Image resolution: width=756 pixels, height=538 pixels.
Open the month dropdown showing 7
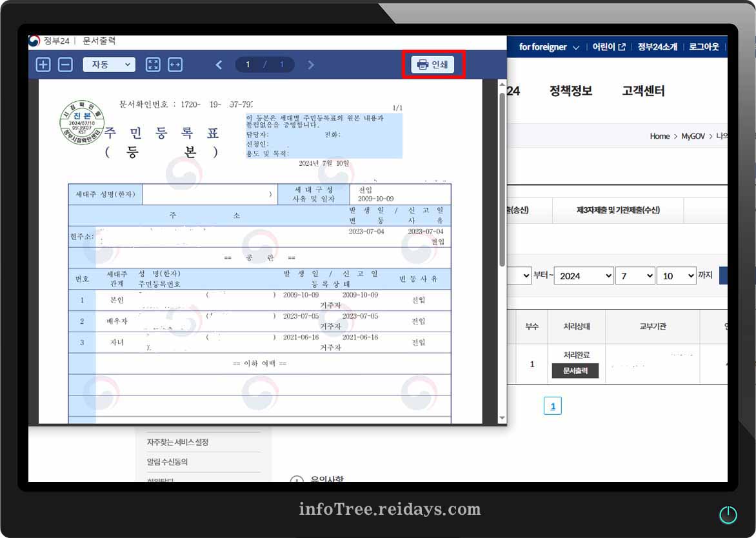tap(635, 275)
